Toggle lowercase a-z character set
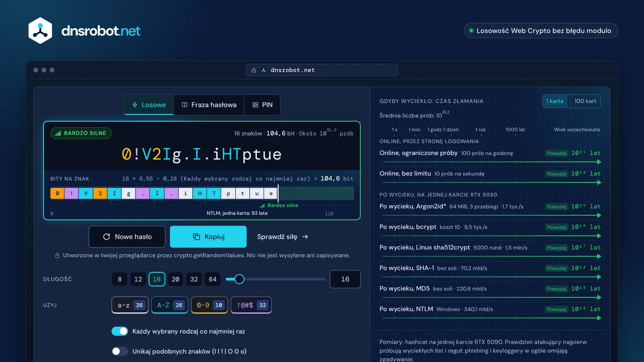This screenshot has width=644, height=362. coord(130,305)
